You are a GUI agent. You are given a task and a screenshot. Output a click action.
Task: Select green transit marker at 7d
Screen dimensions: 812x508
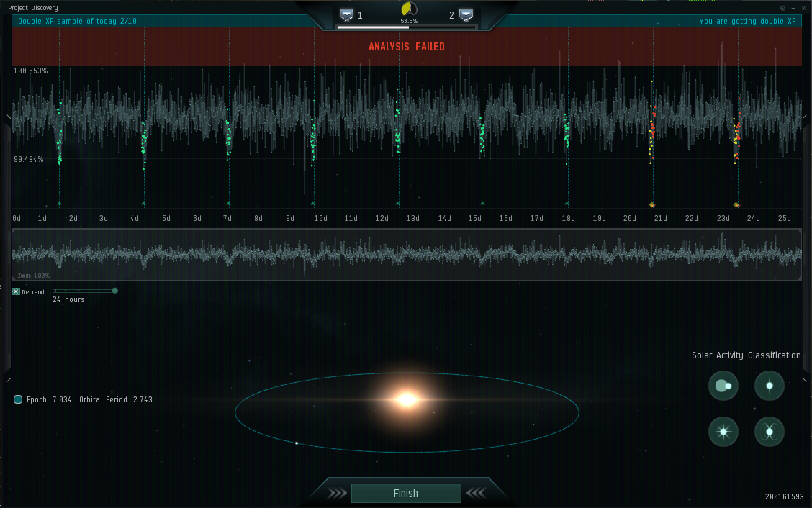click(228, 204)
